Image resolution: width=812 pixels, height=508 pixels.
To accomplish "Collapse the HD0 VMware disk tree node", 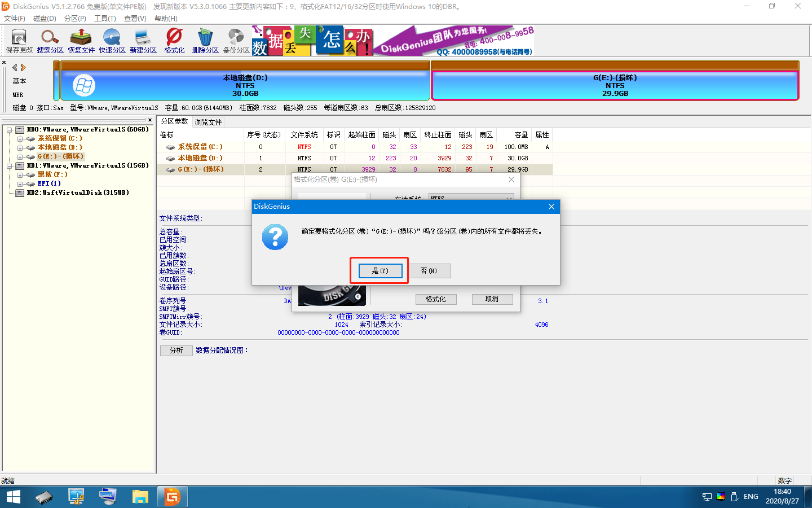I will point(10,130).
